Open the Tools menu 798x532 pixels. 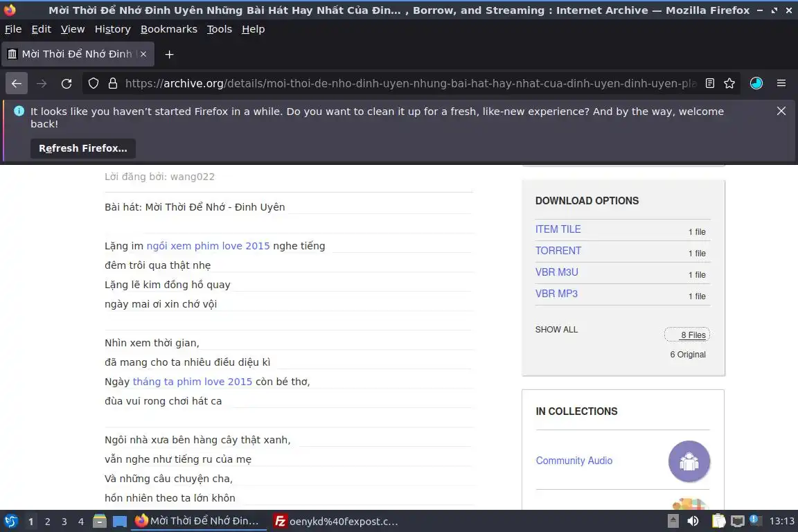coord(220,30)
